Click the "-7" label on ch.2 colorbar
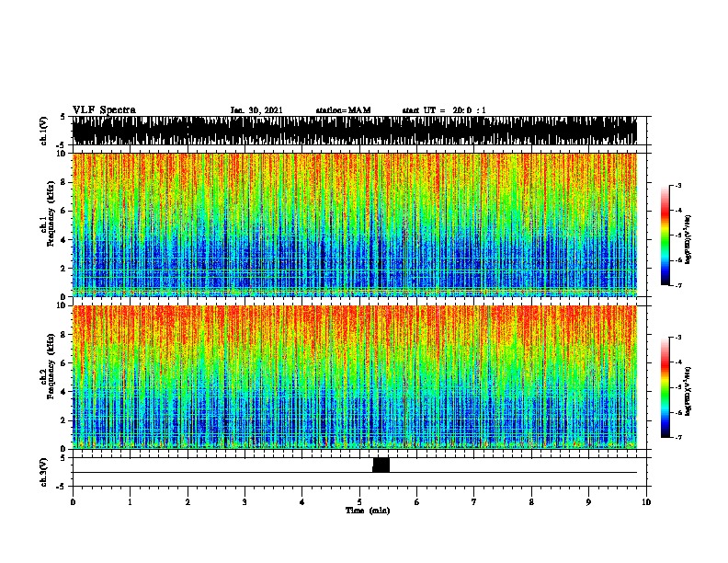 (x=678, y=438)
